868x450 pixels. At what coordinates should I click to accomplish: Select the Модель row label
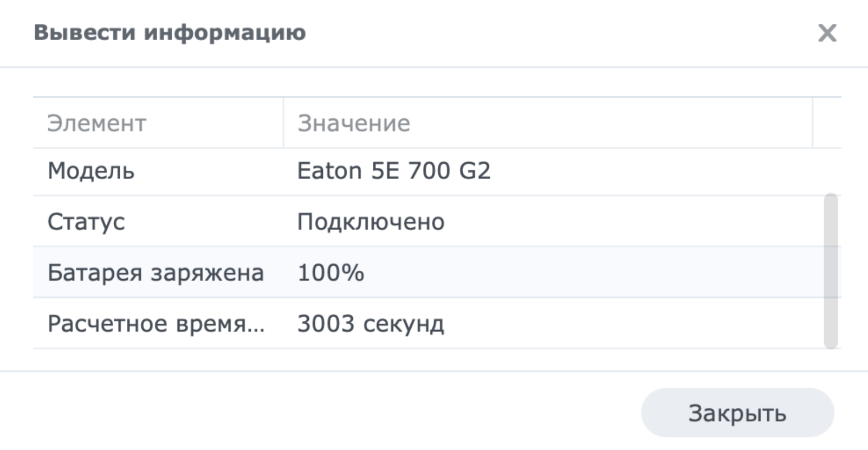91,171
